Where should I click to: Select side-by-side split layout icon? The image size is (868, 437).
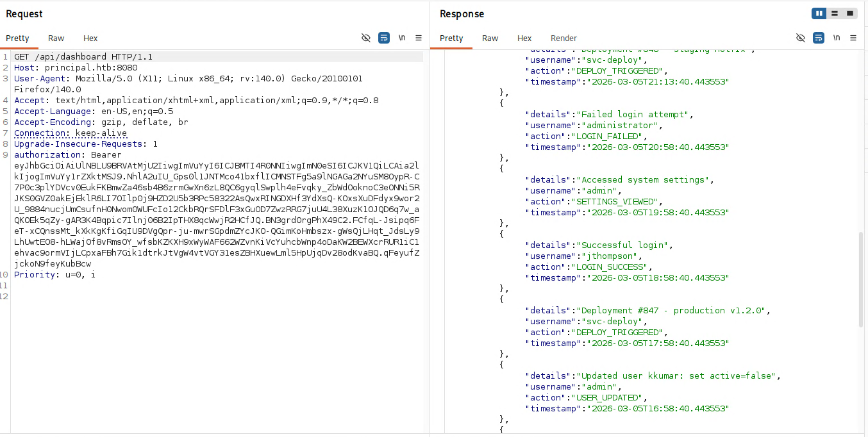[x=819, y=13]
